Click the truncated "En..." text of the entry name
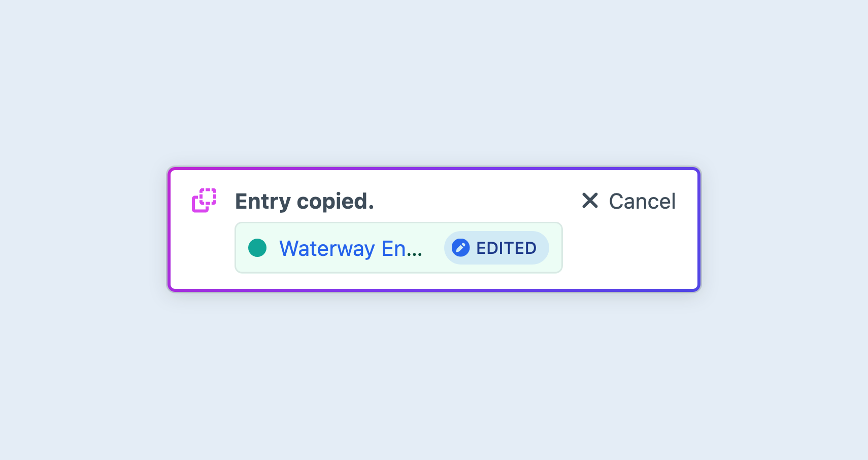868x460 pixels. [x=402, y=248]
